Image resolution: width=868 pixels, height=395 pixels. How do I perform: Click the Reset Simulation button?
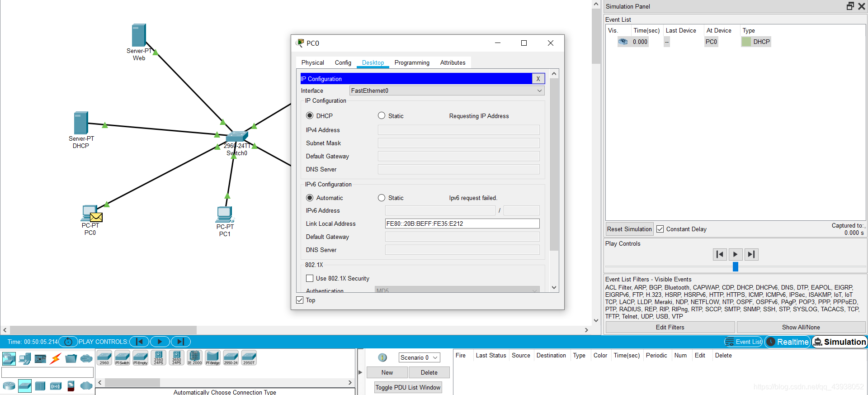click(x=629, y=229)
